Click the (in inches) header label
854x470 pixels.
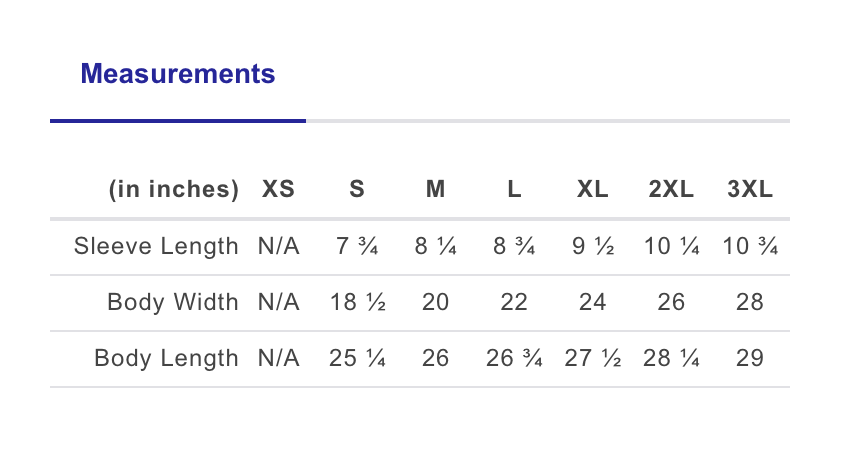tap(174, 190)
